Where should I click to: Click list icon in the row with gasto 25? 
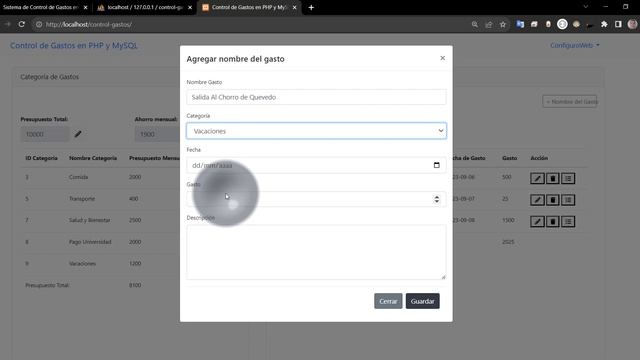point(568,200)
